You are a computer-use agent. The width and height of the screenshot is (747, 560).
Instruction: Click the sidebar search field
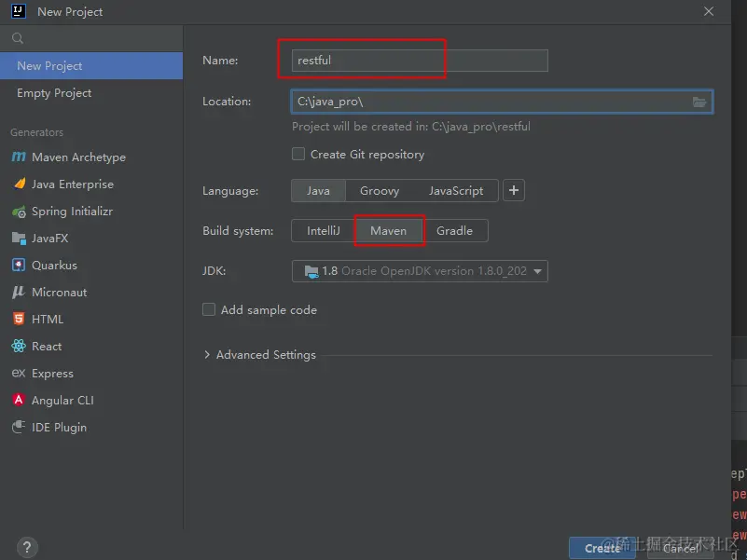coord(91,38)
